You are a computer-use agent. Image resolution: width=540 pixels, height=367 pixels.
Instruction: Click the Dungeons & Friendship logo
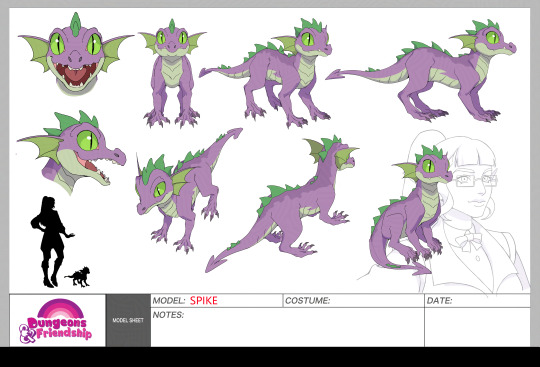click(55, 321)
